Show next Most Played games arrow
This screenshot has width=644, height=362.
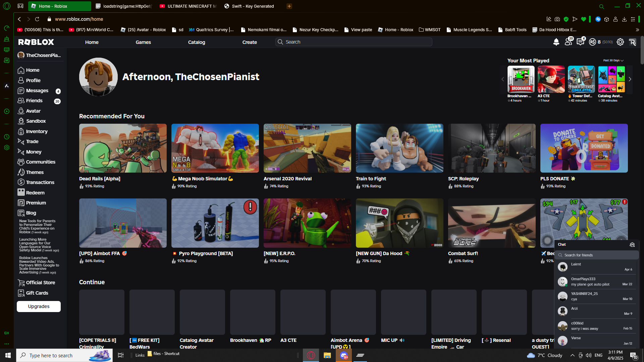point(630,79)
